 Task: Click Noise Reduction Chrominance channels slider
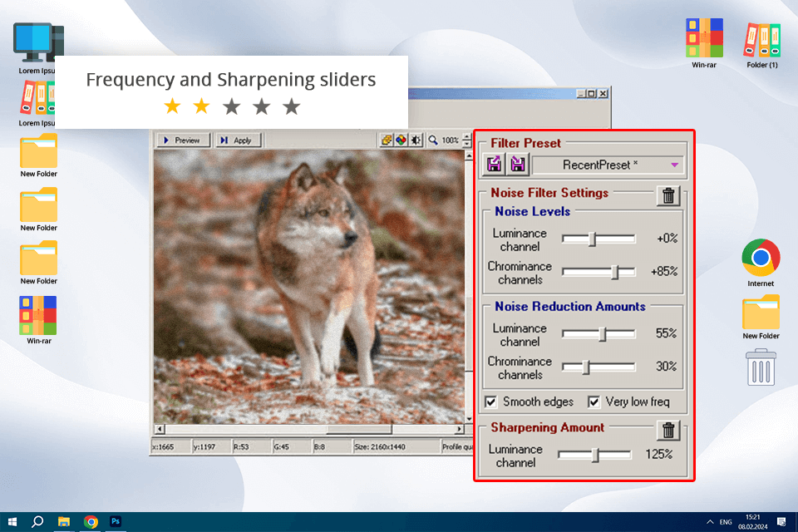(598, 367)
